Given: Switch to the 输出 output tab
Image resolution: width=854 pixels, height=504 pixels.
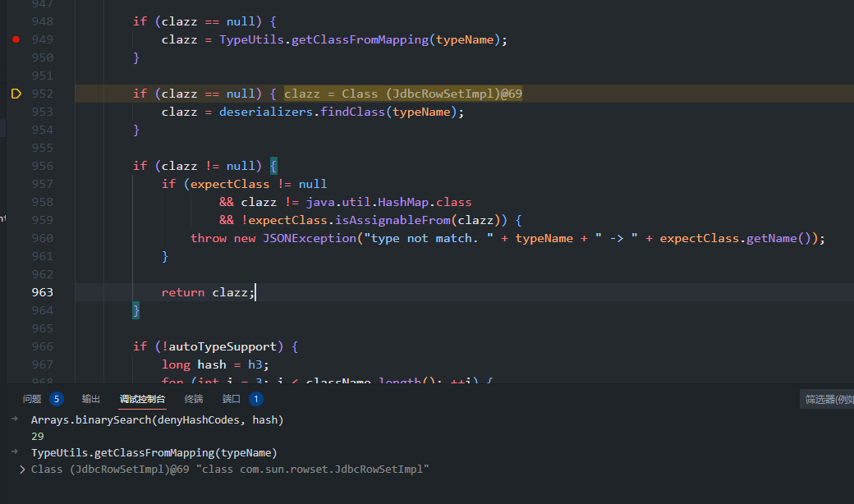Looking at the screenshot, I should click(91, 399).
